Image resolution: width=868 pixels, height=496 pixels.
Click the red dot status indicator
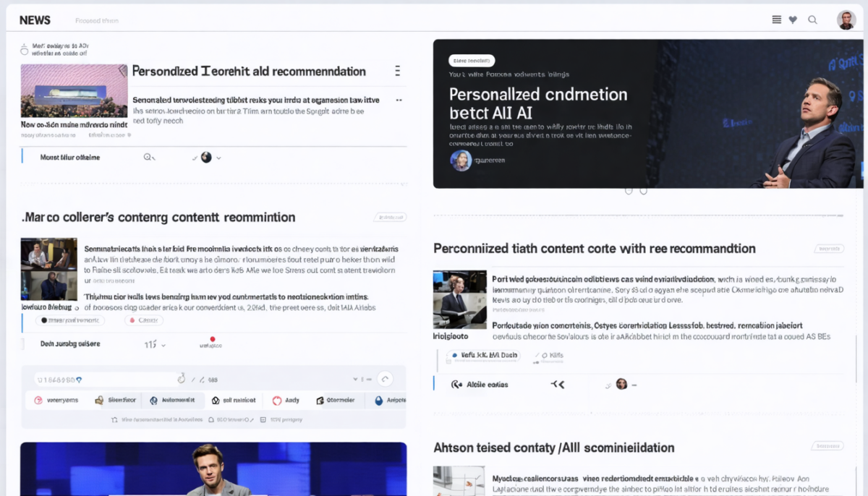[212, 338]
